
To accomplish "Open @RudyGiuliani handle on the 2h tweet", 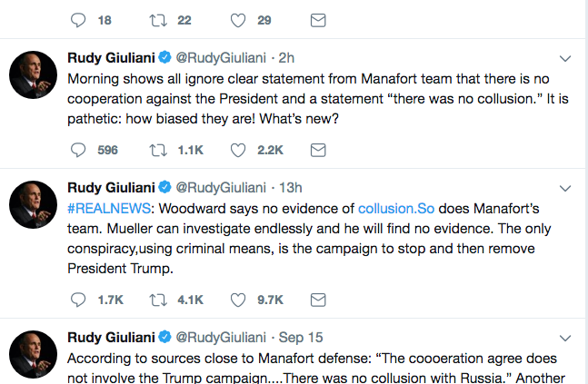I will [x=221, y=58].
